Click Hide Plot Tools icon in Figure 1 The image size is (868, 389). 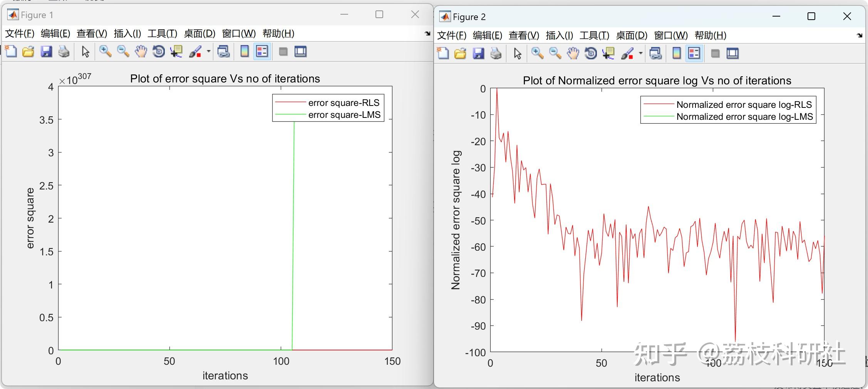tap(283, 52)
